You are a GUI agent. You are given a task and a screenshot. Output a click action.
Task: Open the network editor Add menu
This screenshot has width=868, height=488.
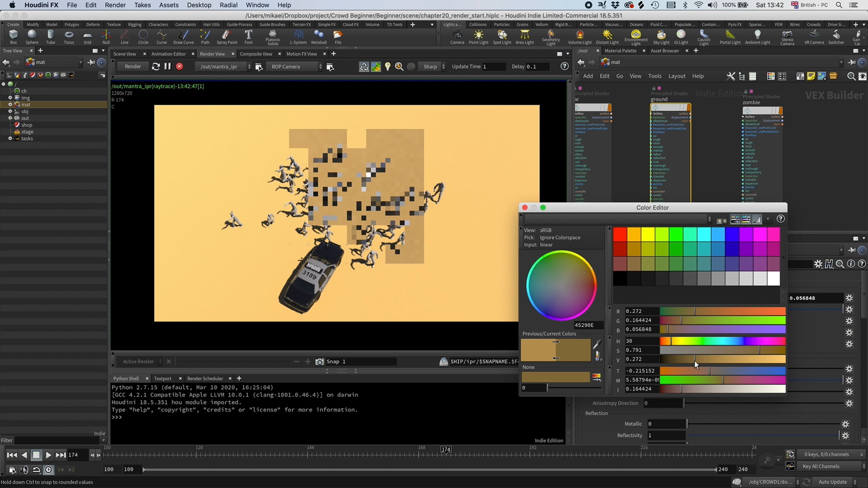(588, 76)
